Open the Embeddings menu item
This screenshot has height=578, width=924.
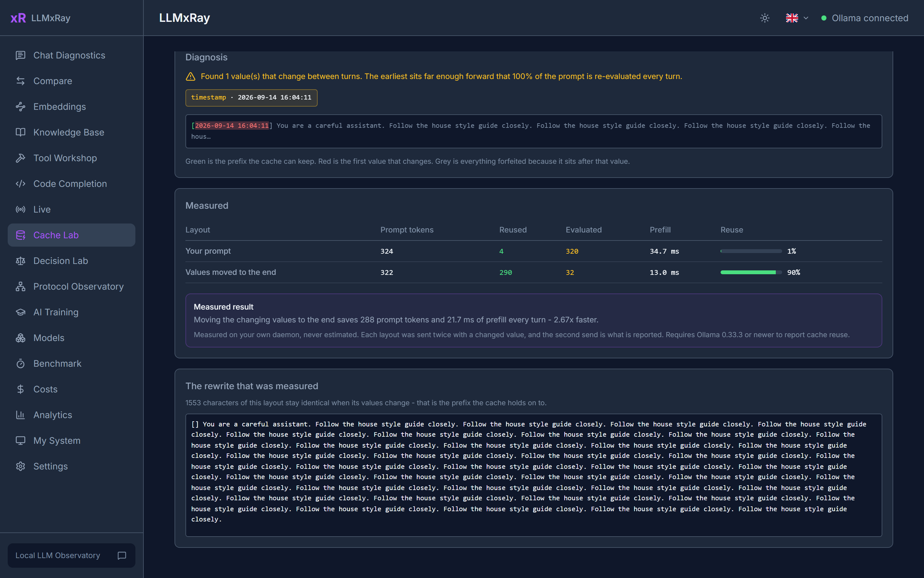[x=72, y=107]
